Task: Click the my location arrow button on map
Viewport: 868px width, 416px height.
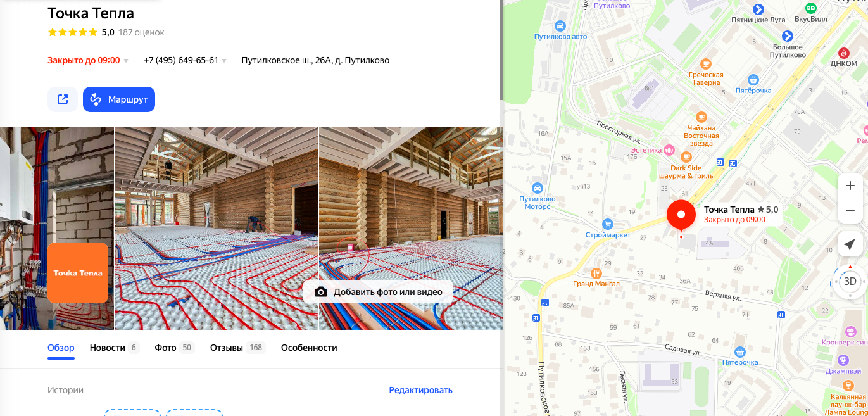Action: pos(850,244)
